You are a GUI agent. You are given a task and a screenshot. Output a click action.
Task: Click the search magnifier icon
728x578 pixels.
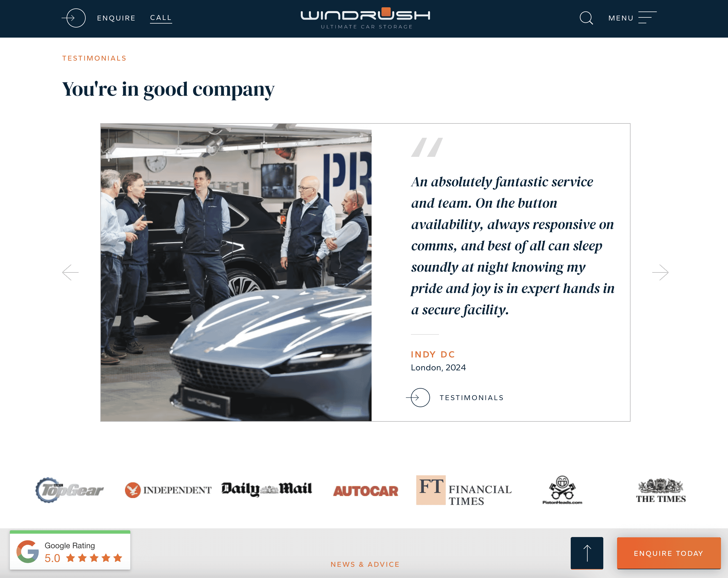point(586,18)
